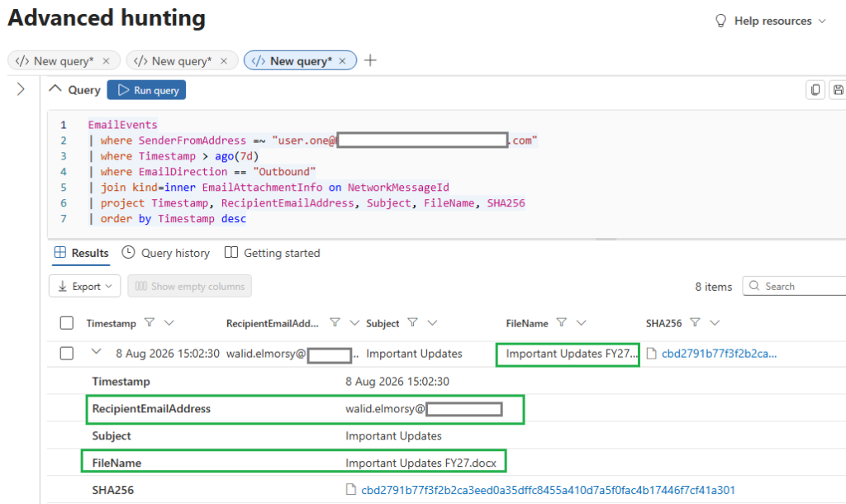Click the Timestamp column header
Viewport: 846px width, 504px height.
112,323
